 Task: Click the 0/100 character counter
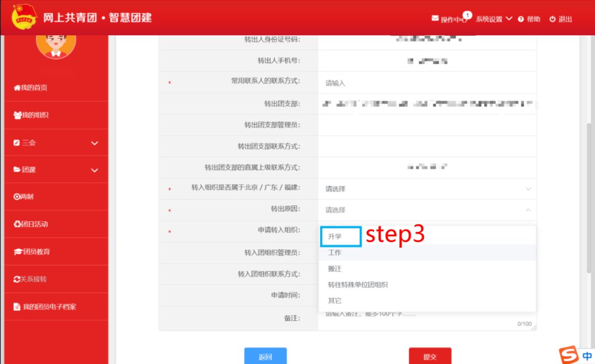point(524,324)
